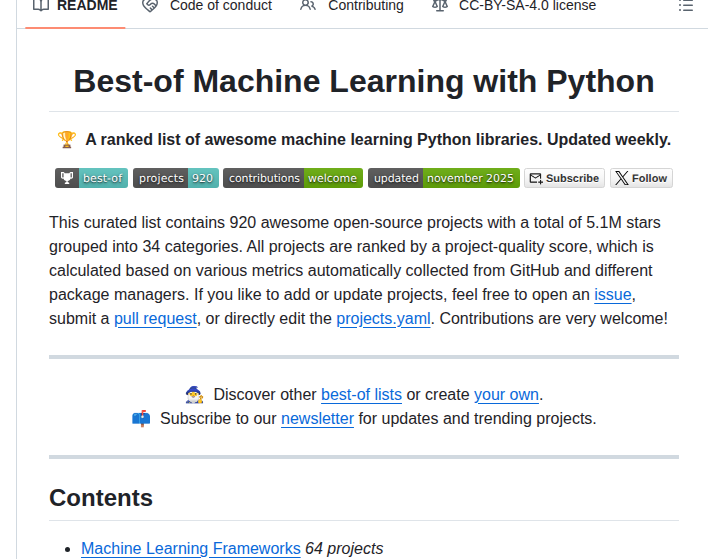The image size is (708, 559).
Task: Select the CC-BY-SA-4.0 license tab
Action: click(x=514, y=6)
